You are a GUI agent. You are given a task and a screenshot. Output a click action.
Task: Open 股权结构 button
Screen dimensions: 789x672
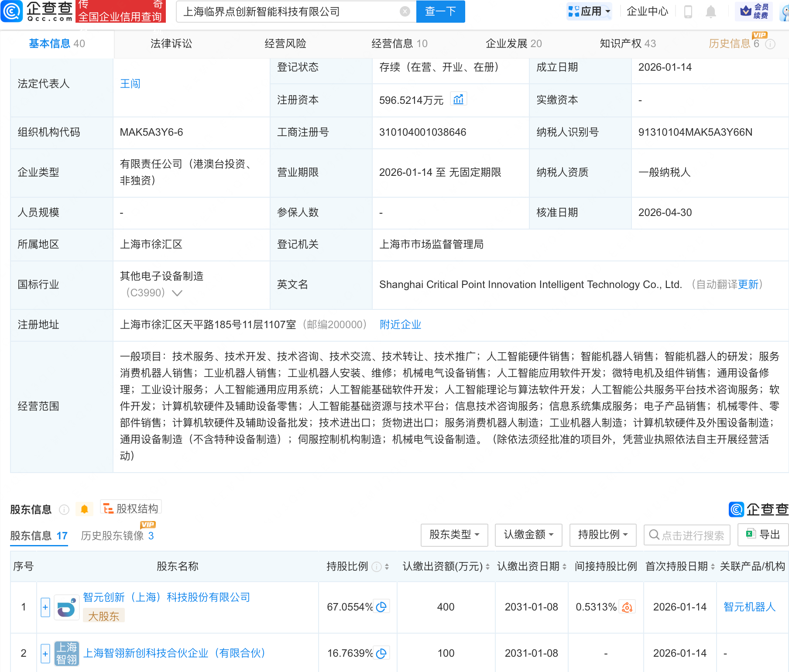coord(131,508)
